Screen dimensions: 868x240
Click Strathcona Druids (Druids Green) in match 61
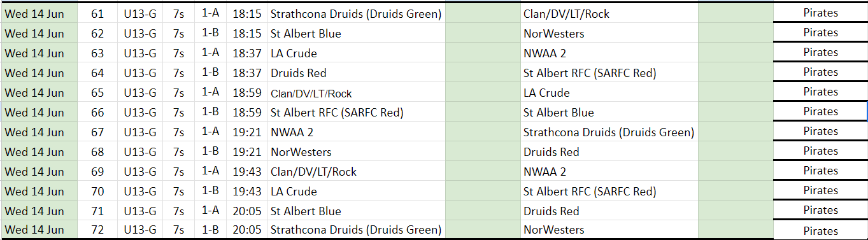tap(356, 13)
